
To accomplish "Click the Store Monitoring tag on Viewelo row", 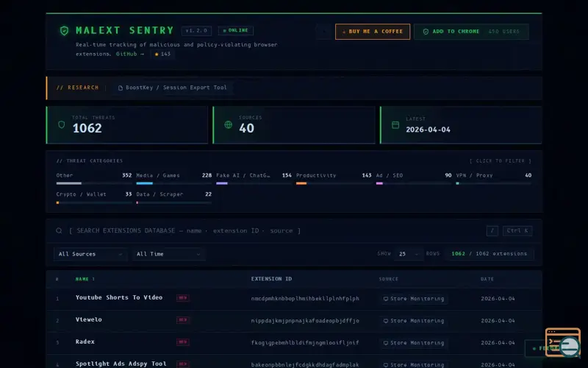I will coord(413,321).
